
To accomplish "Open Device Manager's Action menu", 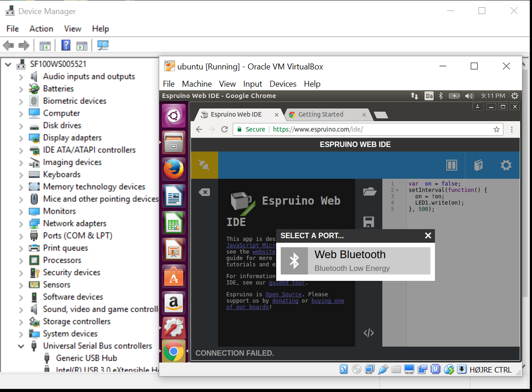I will (41, 29).
